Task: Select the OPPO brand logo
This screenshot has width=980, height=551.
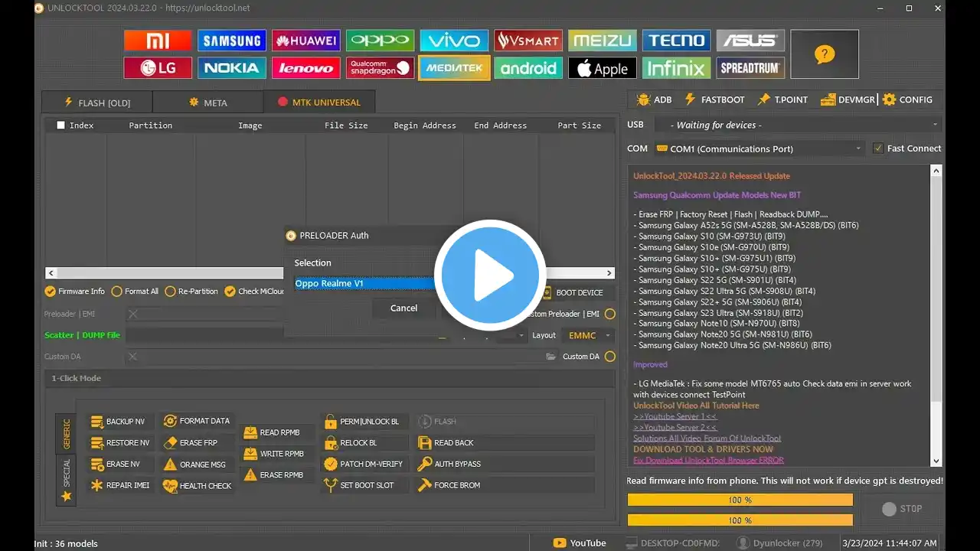Action: [x=380, y=41]
